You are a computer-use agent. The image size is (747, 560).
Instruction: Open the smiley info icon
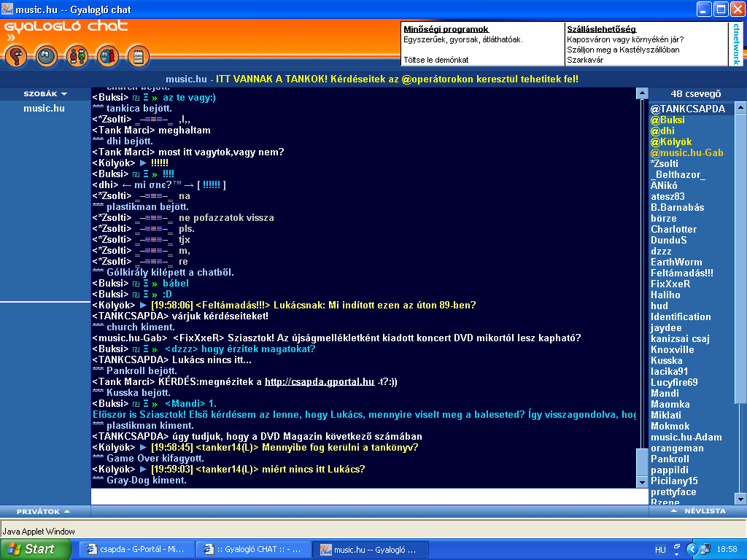coord(108,57)
